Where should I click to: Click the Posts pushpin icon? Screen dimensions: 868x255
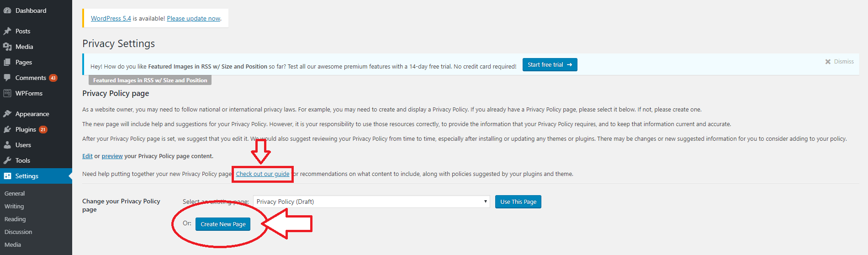pos(7,31)
